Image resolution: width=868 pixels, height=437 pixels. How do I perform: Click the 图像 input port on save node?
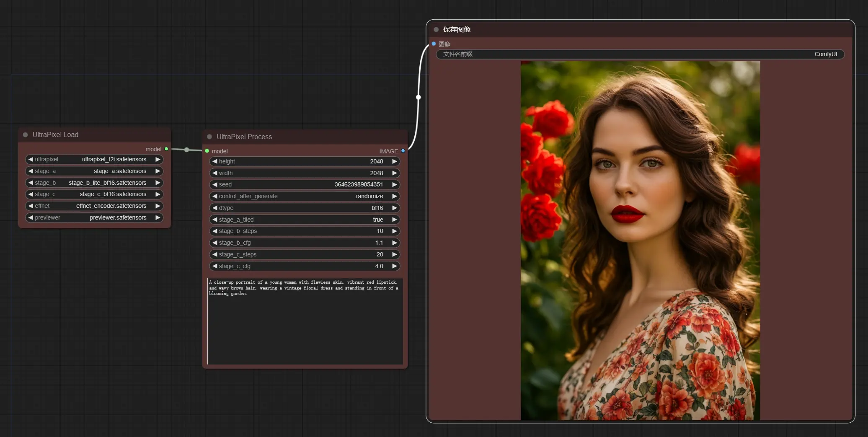pos(434,44)
